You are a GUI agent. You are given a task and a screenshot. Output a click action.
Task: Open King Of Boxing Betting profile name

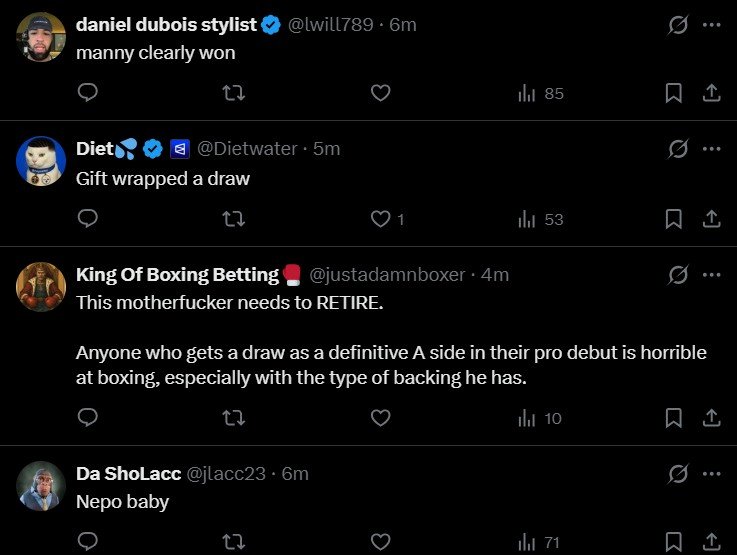pyautogui.click(x=177, y=274)
